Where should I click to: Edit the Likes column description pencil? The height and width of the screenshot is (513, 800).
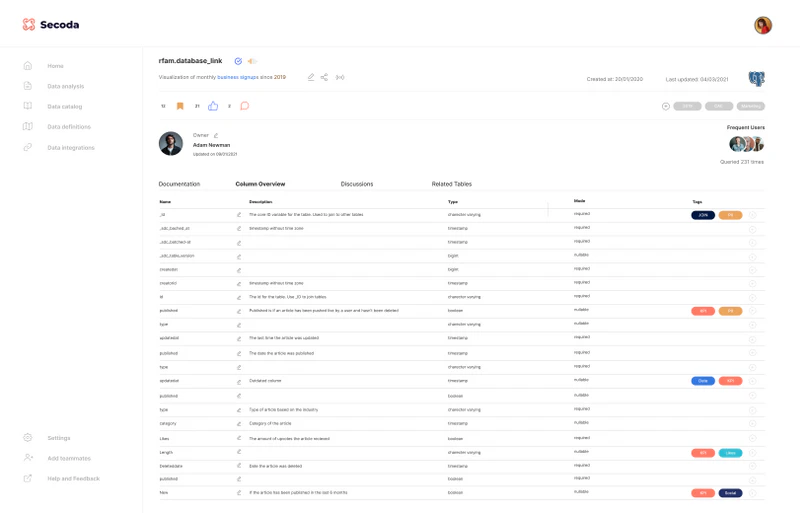[239, 438]
